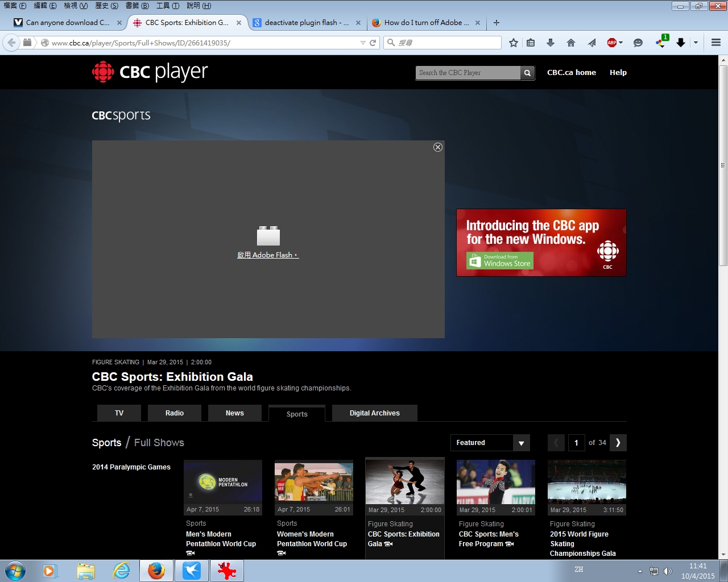Show the bookmarks list icon
This screenshot has height=582, width=728.
pos(531,43)
